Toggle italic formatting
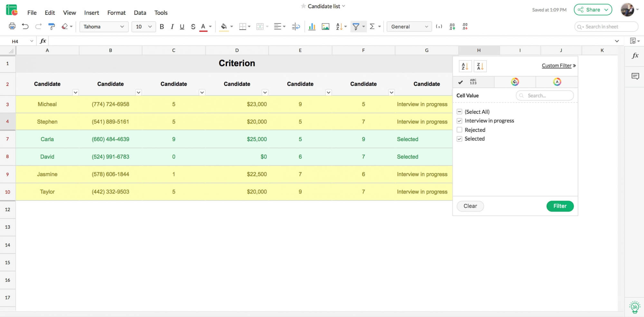The height and width of the screenshot is (317, 644). coord(172,27)
